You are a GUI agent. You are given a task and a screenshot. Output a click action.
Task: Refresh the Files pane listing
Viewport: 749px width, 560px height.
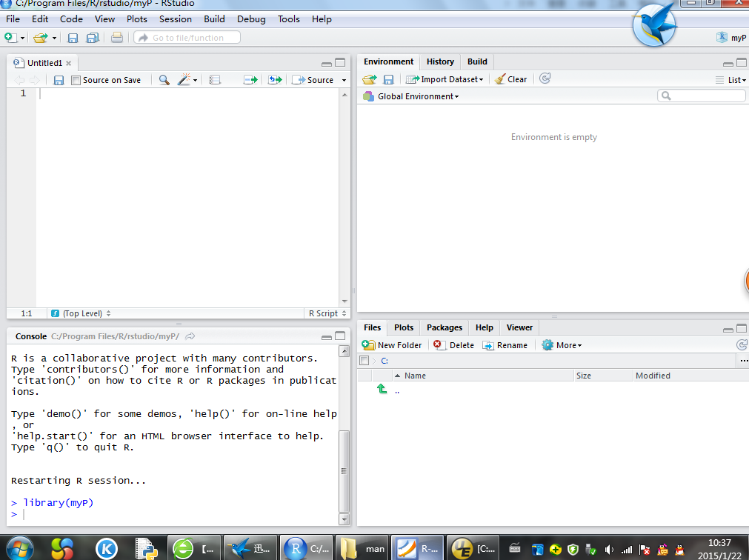[x=742, y=344]
